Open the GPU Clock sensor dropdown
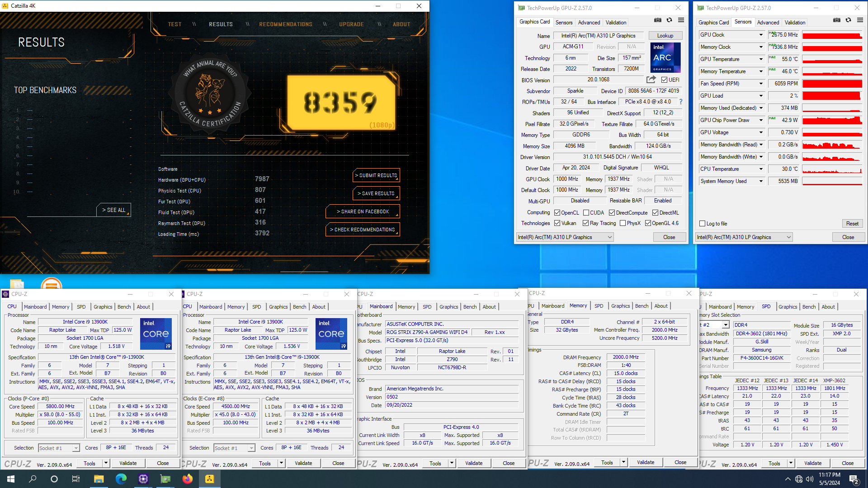This screenshot has height=488, width=868. tap(761, 35)
